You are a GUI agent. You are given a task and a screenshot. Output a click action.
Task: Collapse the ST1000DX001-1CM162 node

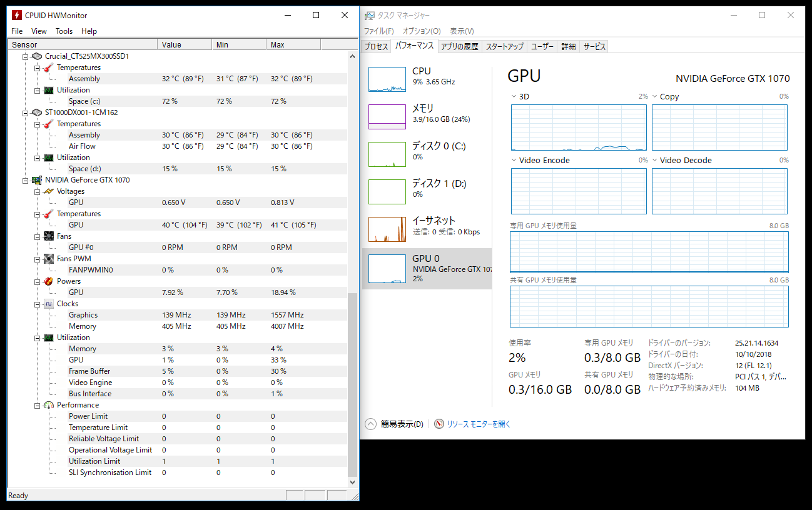[x=26, y=112]
